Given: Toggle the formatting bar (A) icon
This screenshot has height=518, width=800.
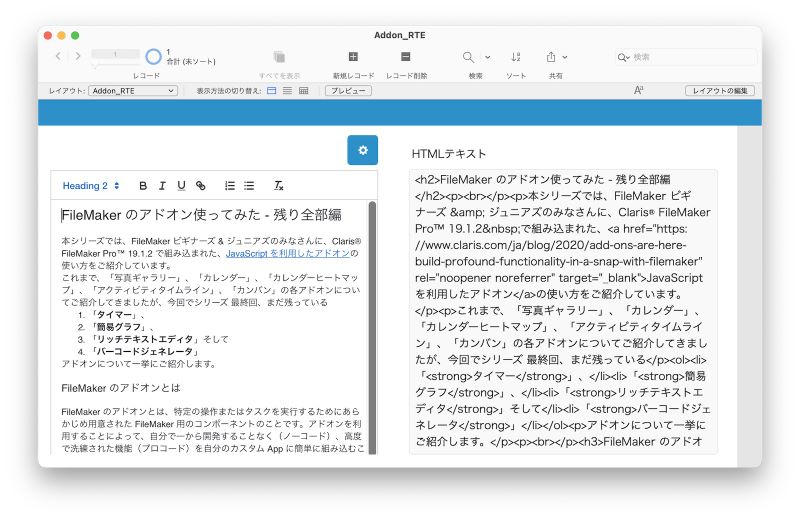Looking at the screenshot, I should pos(638,90).
